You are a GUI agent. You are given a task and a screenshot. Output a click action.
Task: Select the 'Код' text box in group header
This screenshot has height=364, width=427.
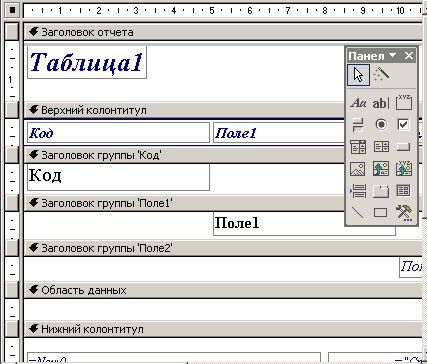118,177
